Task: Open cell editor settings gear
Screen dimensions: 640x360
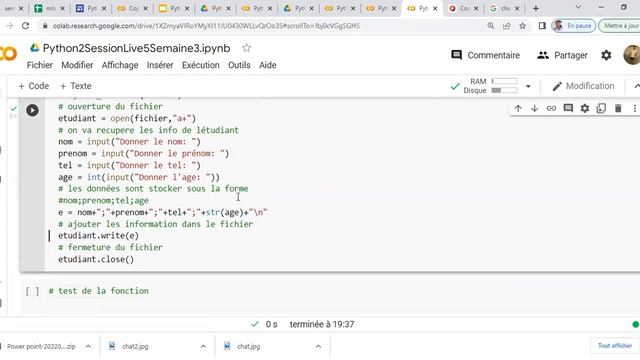Action: [x=585, y=108]
